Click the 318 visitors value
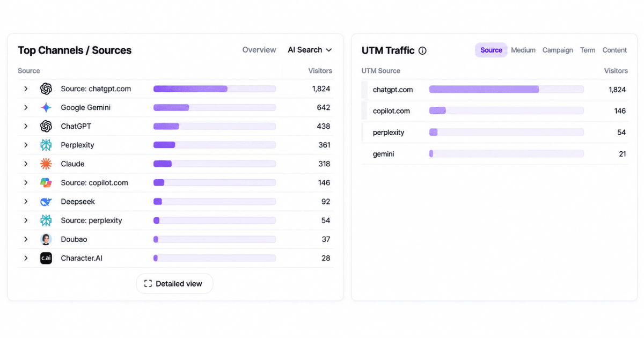The image size is (644, 338). pos(324,164)
